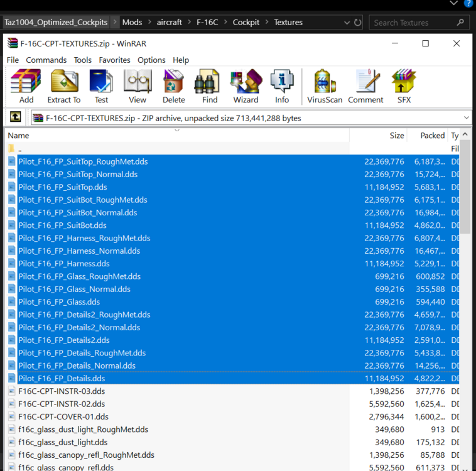Screen dimensions: 476x471
Task: Select file icon of Pilot_F16_FP_SuitTop_RoughMet.dds
Action: [x=11, y=161]
